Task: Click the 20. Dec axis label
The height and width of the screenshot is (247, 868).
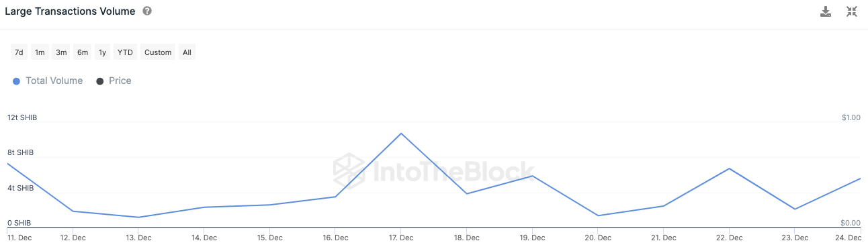Action: click(x=598, y=238)
